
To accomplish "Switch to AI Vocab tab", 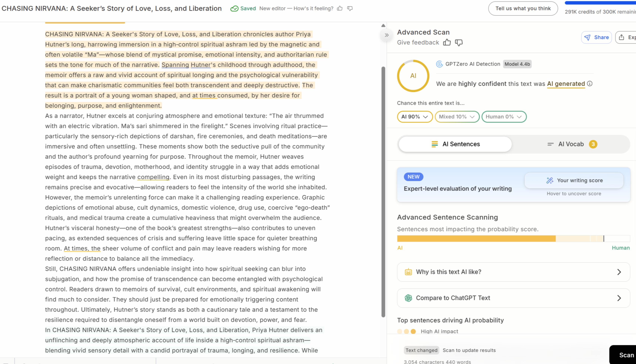I will (571, 144).
